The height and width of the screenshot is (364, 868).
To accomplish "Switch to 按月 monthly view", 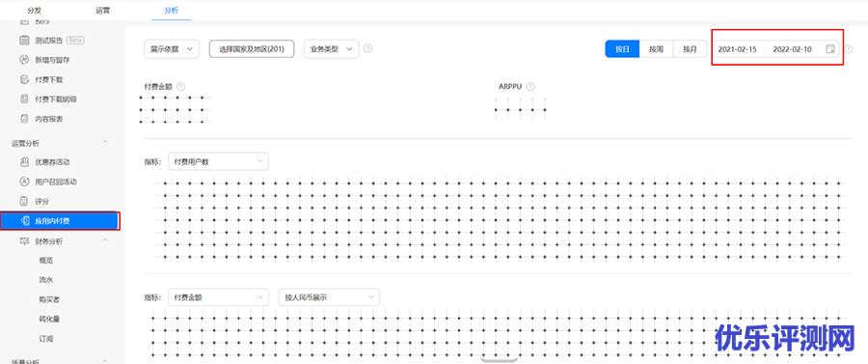I will [690, 48].
